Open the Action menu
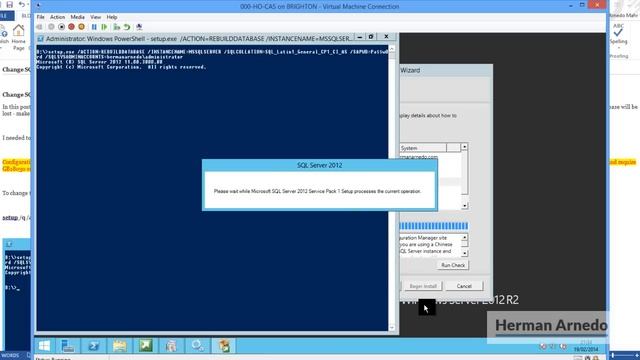640x360 pixels. (58, 17)
